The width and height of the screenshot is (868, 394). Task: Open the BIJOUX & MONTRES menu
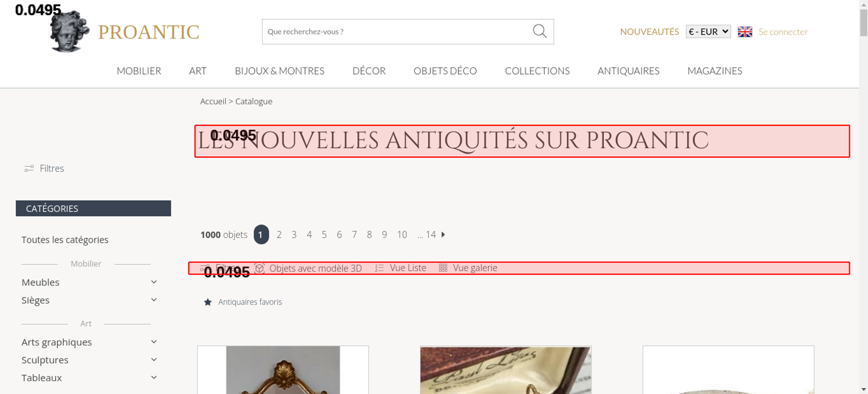point(279,71)
